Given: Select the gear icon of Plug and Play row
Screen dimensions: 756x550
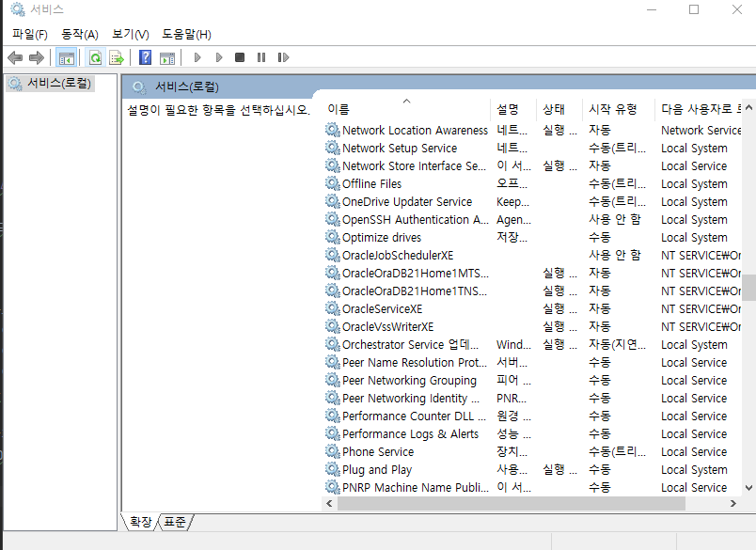Looking at the screenshot, I should click(x=332, y=469).
